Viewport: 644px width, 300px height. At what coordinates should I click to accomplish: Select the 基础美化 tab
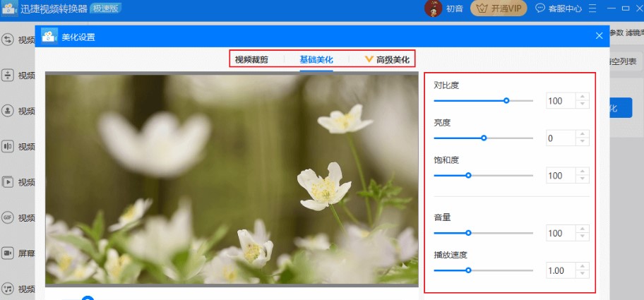[x=316, y=59]
